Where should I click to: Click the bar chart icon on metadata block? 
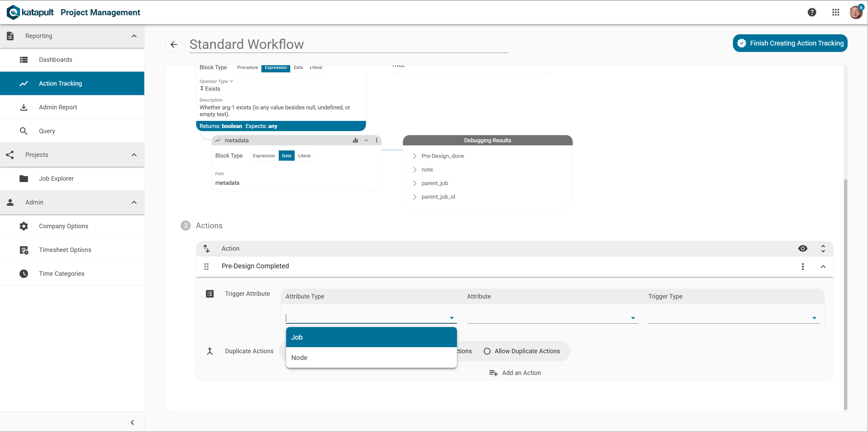point(355,140)
